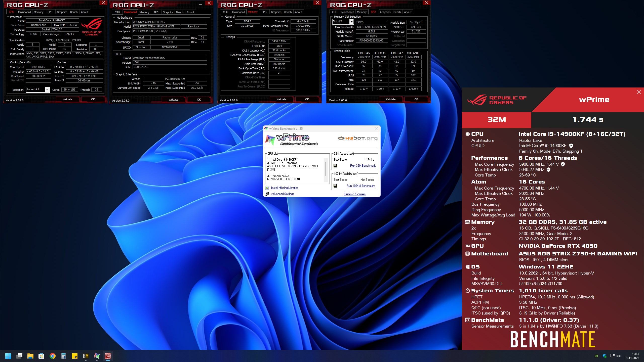Click the save icon in 1024M stability test box

[335, 186]
